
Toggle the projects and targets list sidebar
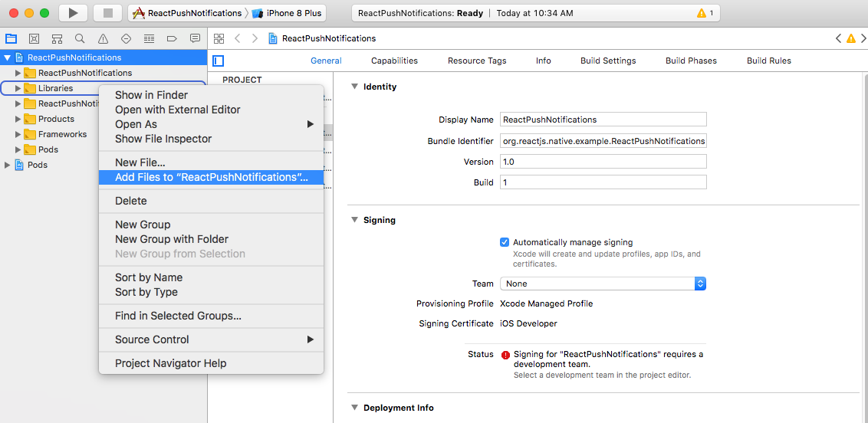pos(219,61)
